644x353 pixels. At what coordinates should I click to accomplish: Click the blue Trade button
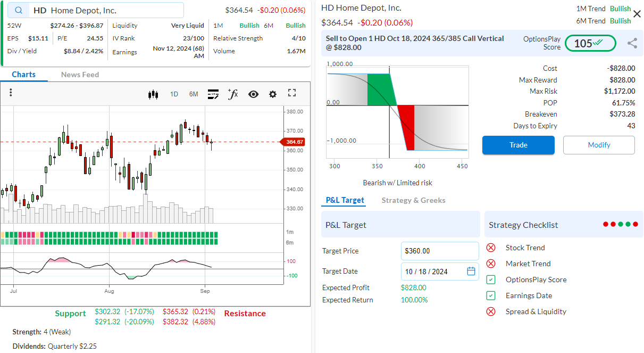coord(518,145)
